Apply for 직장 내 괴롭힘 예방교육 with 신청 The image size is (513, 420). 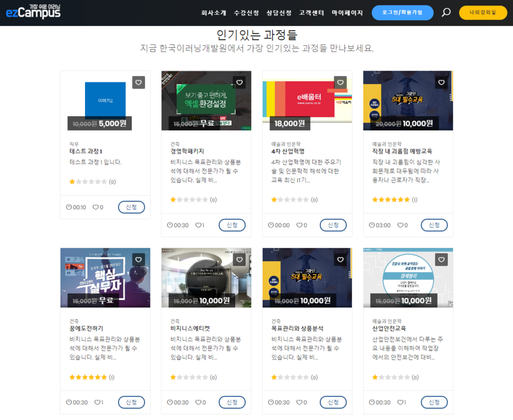[434, 225]
